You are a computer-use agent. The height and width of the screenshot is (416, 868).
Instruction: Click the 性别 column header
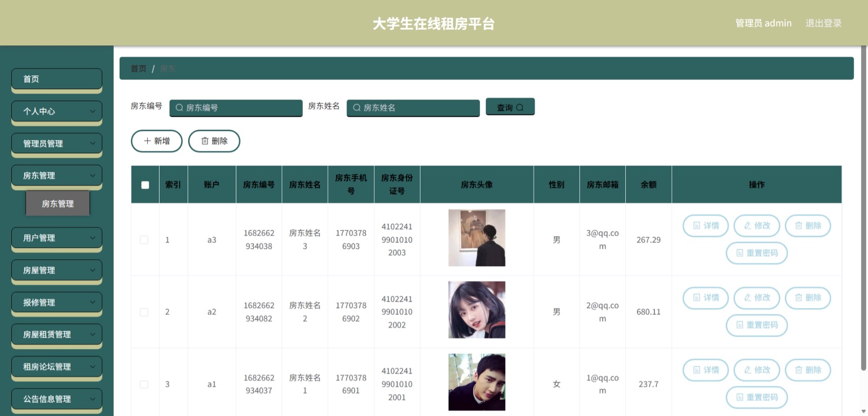click(556, 185)
